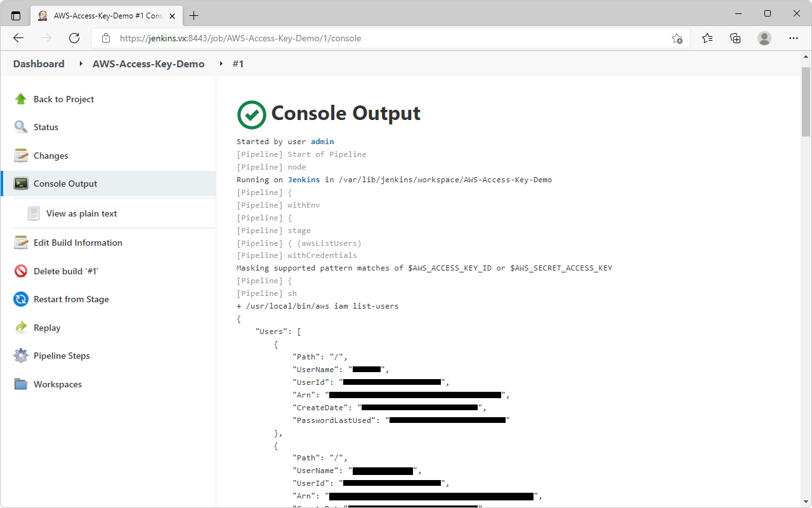The width and height of the screenshot is (812, 508).
Task: Click the '[Pipeline] withEnv' line
Action: click(278, 205)
